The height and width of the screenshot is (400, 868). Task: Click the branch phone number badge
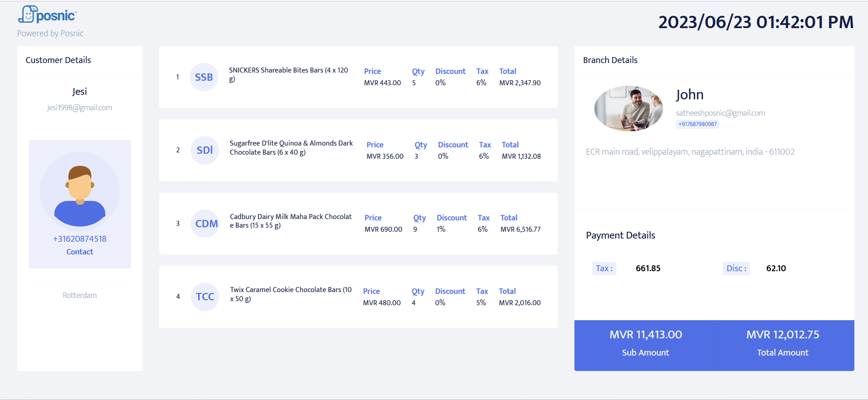click(x=697, y=124)
